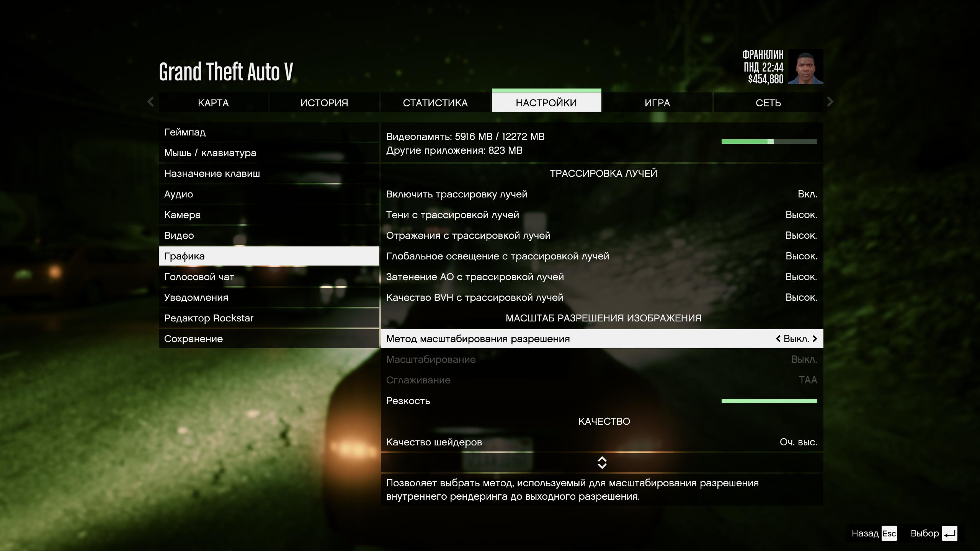This screenshot has width=980, height=551.
Task: Switch to the ИСТОРИЯ tab
Action: point(324,103)
